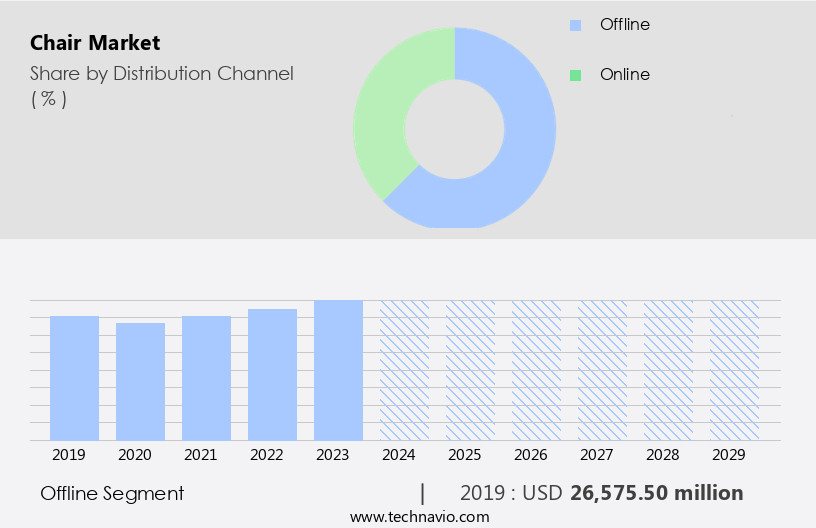Click the 2022 solid blue bar
This screenshot has width=816, height=528.
(272, 374)
